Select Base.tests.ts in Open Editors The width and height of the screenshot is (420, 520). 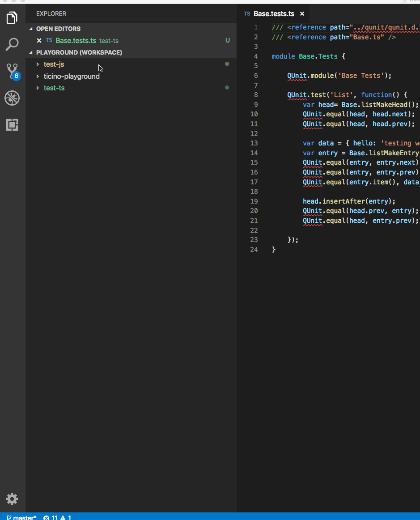(76, 40)
